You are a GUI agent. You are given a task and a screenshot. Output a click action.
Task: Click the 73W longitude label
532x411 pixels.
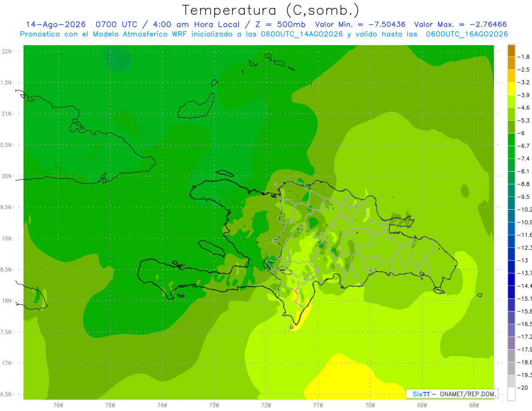214,405
